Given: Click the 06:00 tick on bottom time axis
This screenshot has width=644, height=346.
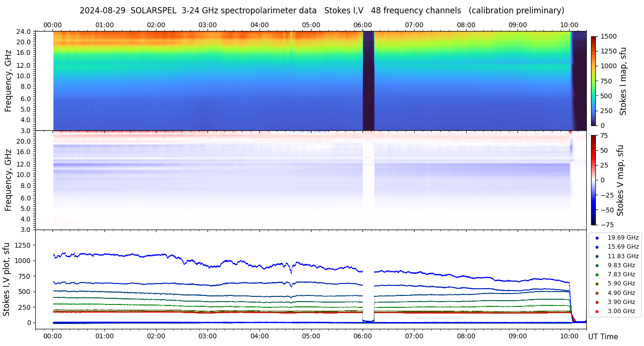Looking at the screenshot, I should (363, 336).
